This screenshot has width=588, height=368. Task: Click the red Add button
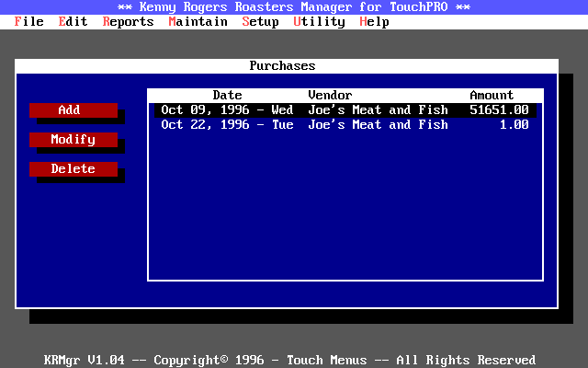pos(73,110)
